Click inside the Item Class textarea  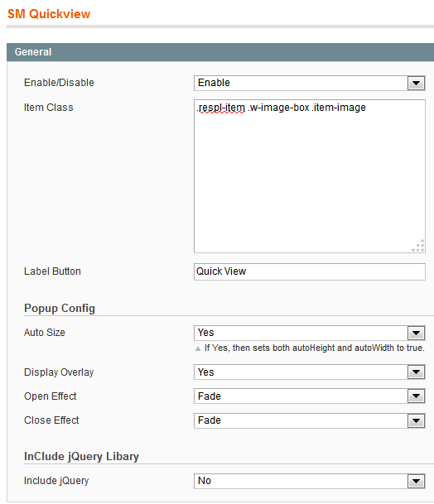pos(310,176)
